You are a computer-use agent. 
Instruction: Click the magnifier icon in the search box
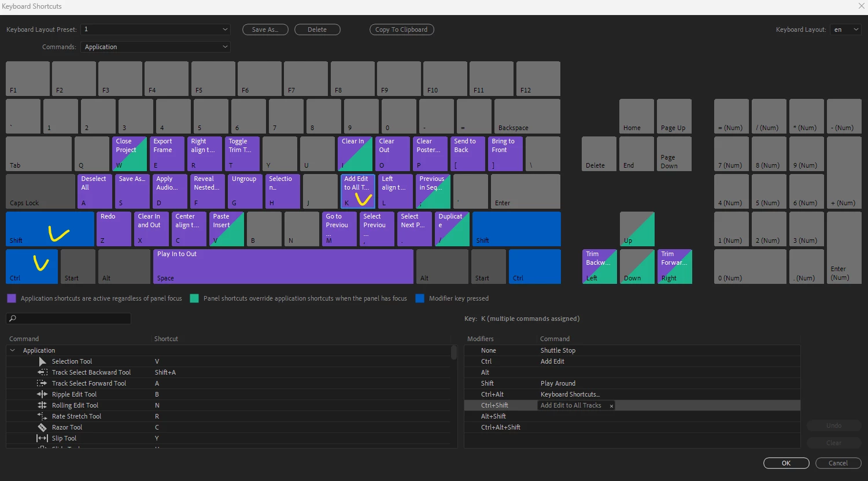point(13,319)
